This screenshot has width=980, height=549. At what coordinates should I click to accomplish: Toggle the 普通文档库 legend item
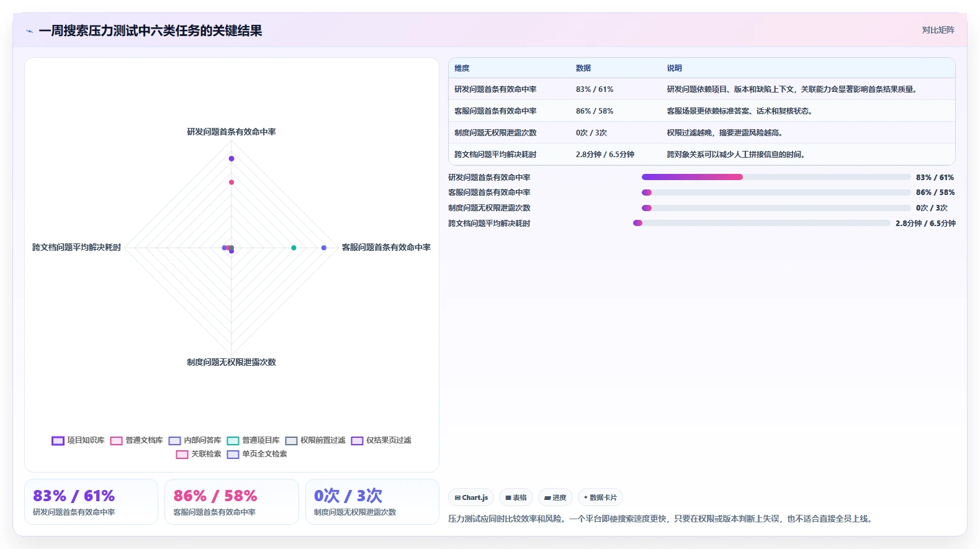coord(137,440)
